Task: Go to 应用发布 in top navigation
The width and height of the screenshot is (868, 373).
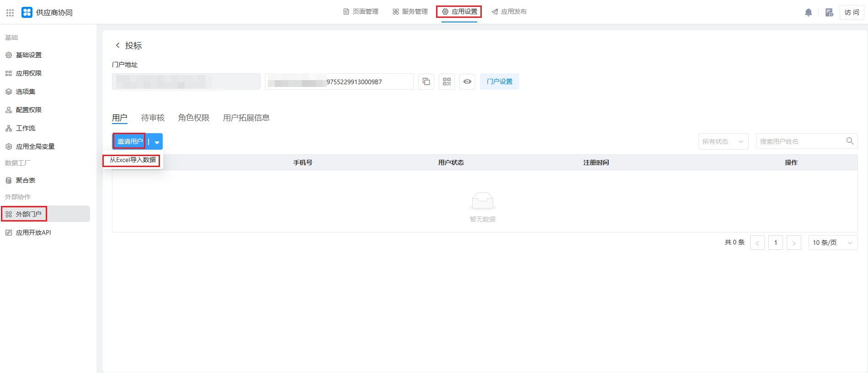Action: click(509, 11)
